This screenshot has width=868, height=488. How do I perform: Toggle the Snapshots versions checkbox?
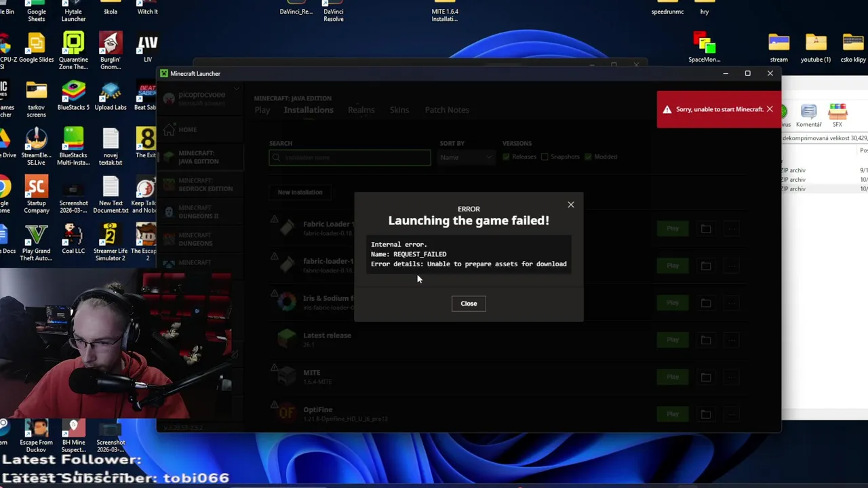pos(544,157)
